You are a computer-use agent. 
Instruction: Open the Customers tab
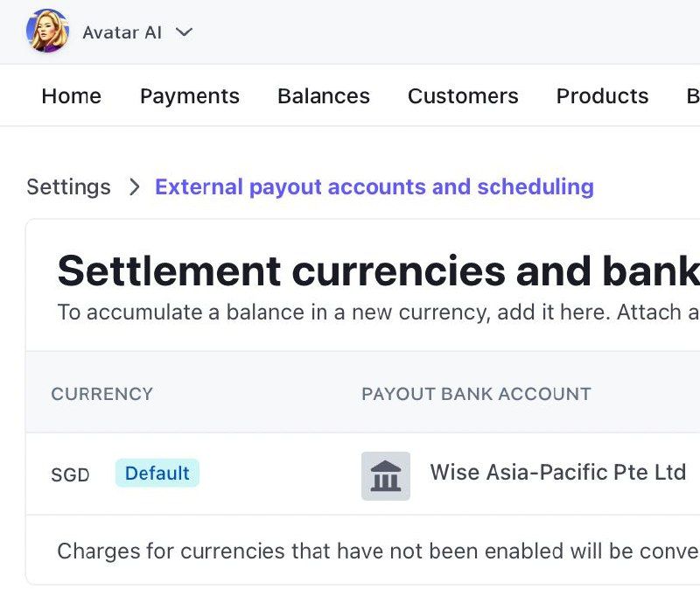(x=463, y=96)
